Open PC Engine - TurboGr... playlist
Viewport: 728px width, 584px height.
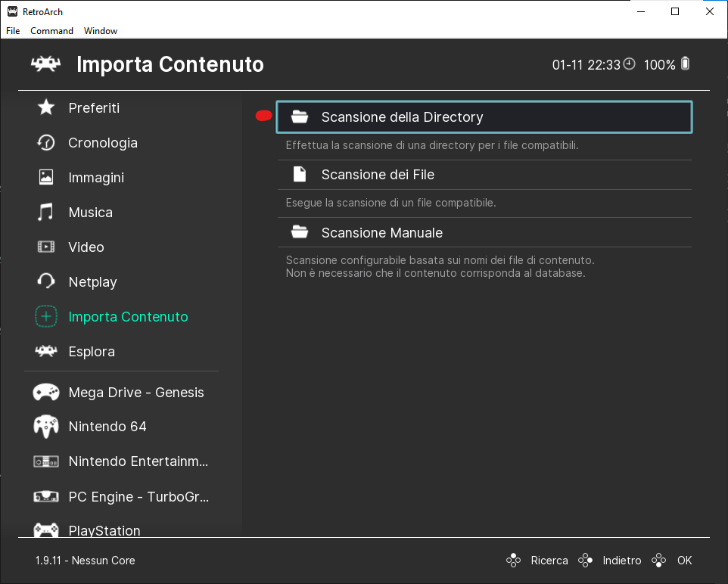pos(138,497)
